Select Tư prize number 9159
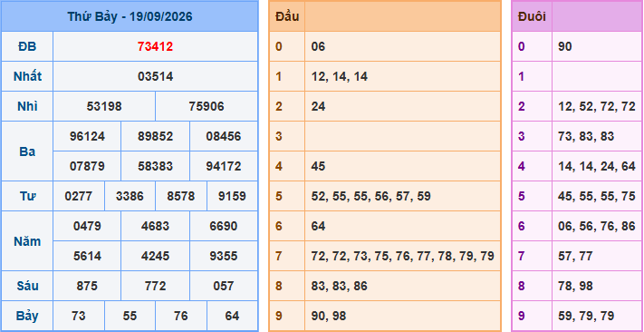The width and height of the screenshot is (644, 332). point(232,196)
